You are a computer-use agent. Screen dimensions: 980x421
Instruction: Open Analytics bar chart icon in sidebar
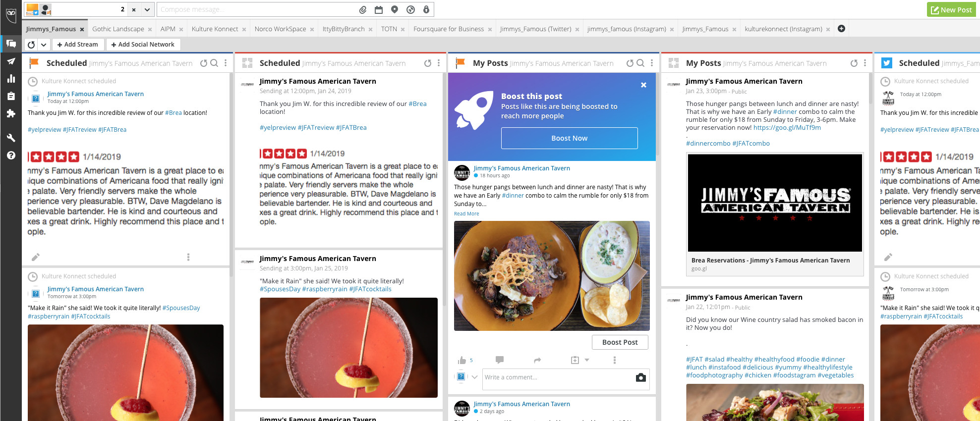click(x=11, y=79)
